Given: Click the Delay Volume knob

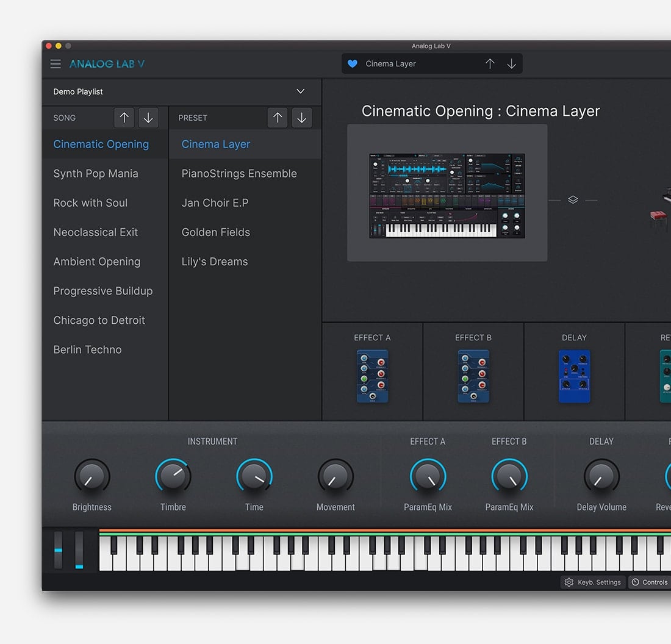Looking at the screenshot, I should [x=601, y=476].
